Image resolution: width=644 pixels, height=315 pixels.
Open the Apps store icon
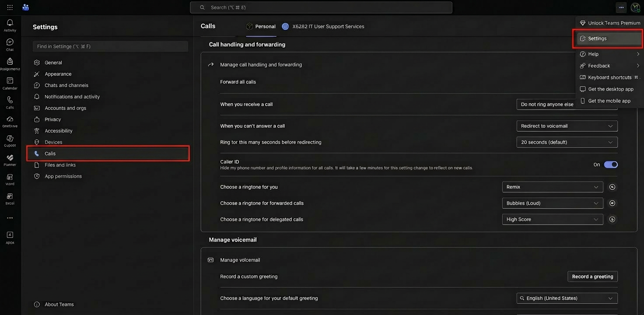click(10, 238)
